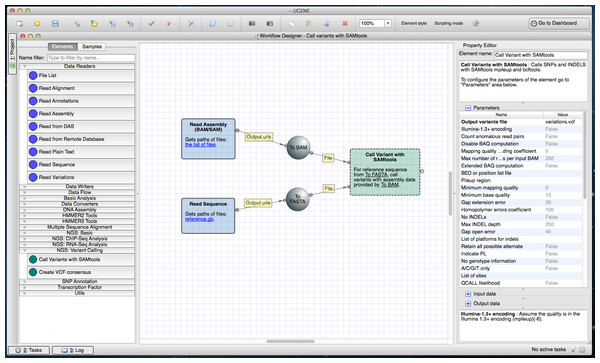
Task: Click the gear icon right of Scripting mode
Action: coord(476,24)
